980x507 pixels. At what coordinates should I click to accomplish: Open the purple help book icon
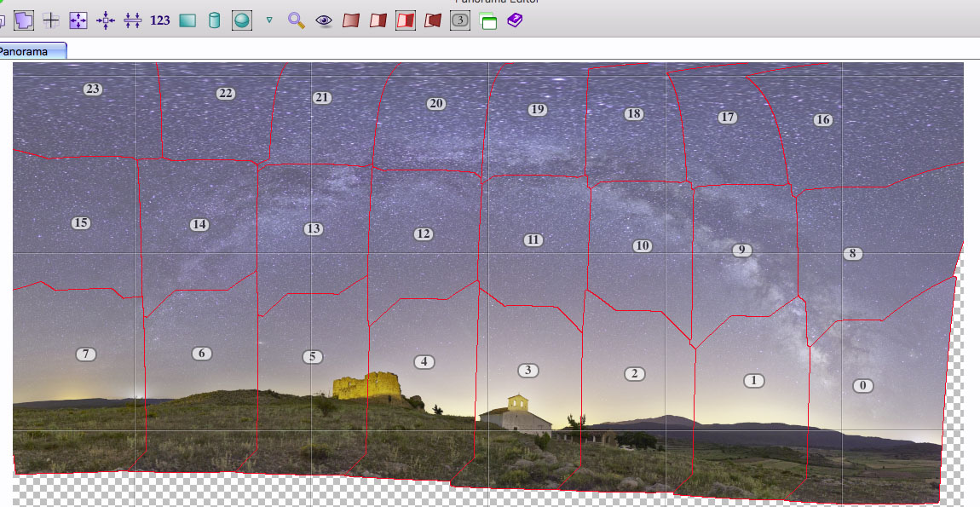pos(515,20)
